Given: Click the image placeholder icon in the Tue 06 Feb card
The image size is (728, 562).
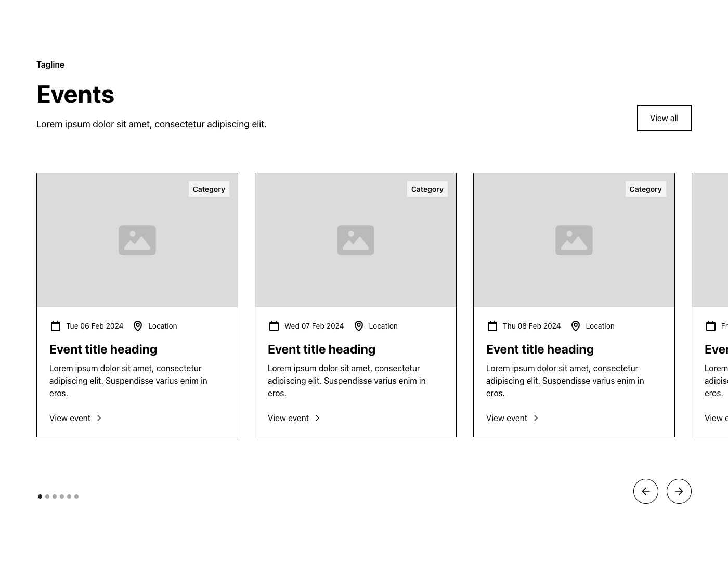Looking at the screenshot, I should pyautogui.click(x=137, y=240).
